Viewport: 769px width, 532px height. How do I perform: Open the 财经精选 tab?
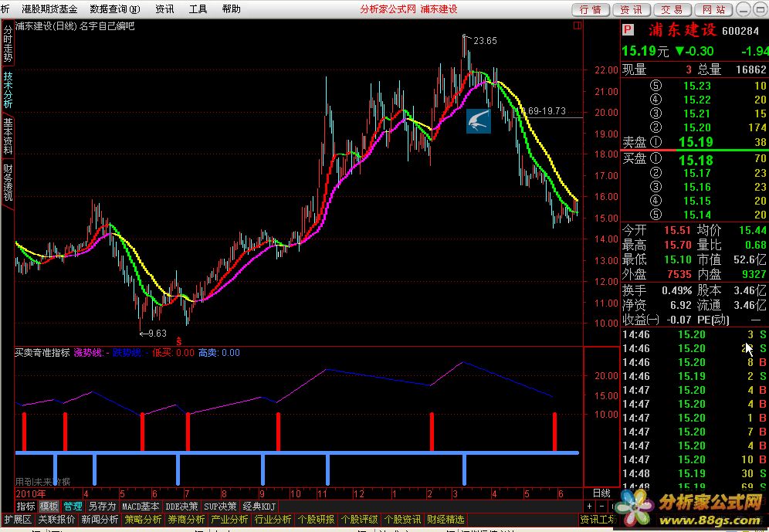click(445, 519)
